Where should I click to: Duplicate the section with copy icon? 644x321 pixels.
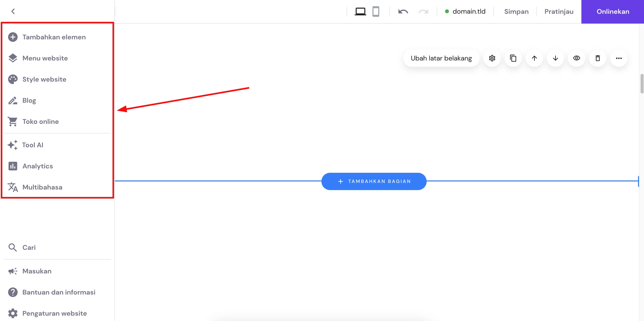[x=513, y=58]
